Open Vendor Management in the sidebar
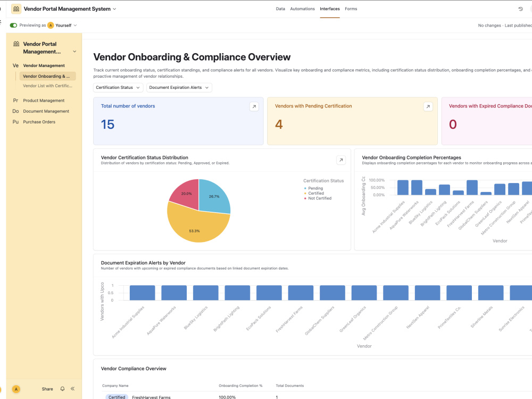 (x=44, y=65)
